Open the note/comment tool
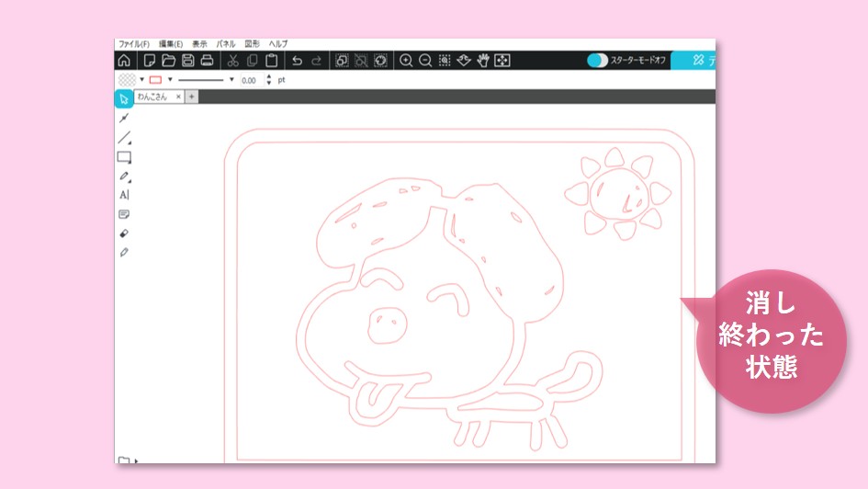 click(x=124, y=214)
